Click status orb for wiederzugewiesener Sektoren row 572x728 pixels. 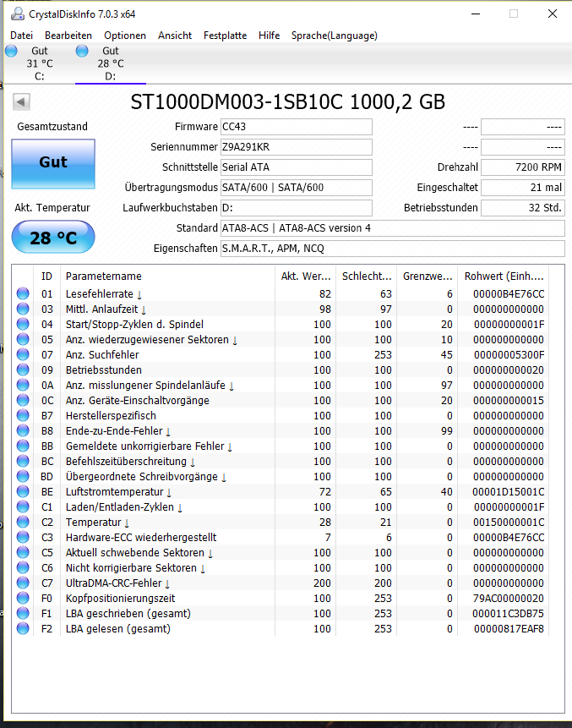pos(23,339)
